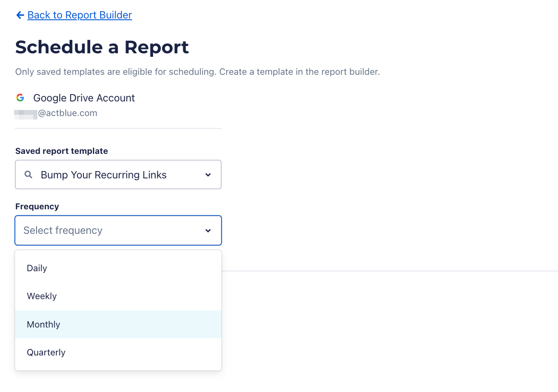Open the Back to Report Builder link
Screen dimensions: 558x392
80,15
